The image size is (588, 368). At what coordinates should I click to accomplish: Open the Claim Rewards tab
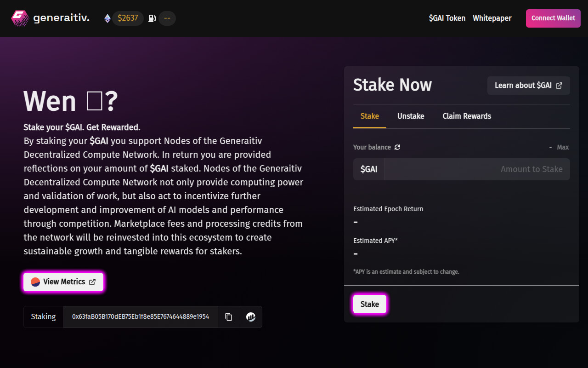click(467, 116)
